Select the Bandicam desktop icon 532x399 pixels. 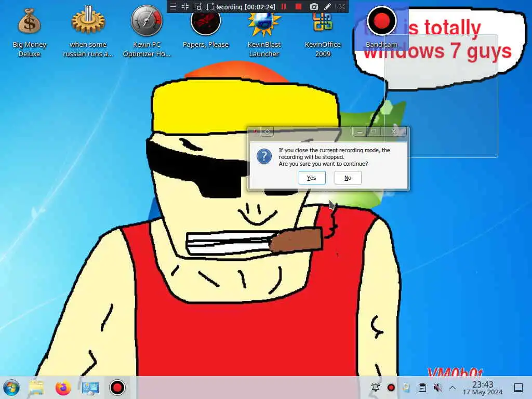point(381,28)
